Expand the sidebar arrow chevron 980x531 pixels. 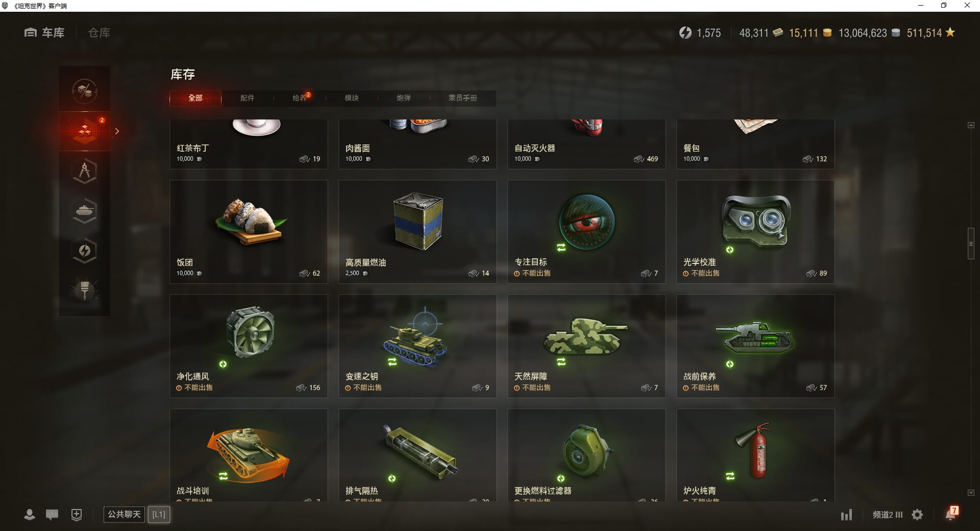[117, 131]
